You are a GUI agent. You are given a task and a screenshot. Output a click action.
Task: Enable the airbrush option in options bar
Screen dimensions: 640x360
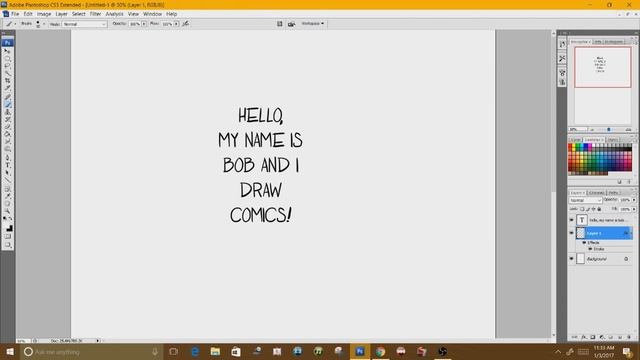point(186,24)
